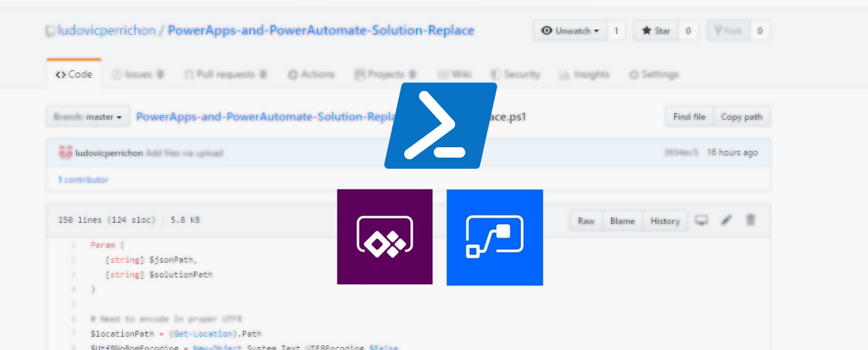Click the Find file button
This screenshot has height=350, width=868.
tap(689, 117)
